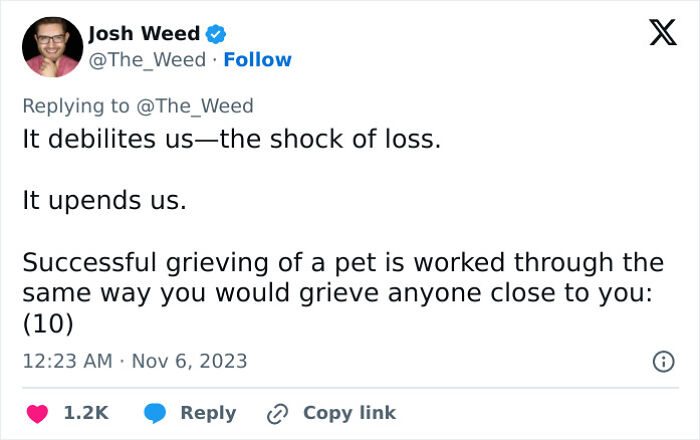Image resolution: width=700 pixels, height=440 pixels.
Task: Click the 1.2K likes count
Action: 85,412
